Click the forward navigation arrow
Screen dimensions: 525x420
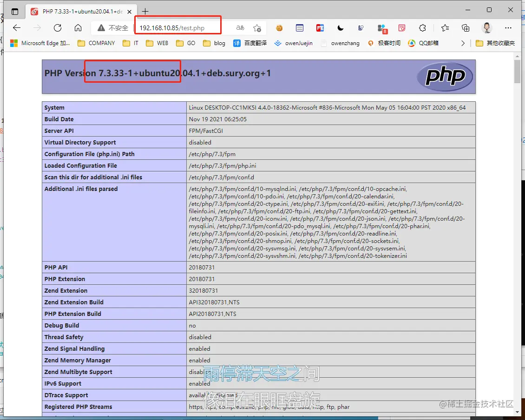37,28
